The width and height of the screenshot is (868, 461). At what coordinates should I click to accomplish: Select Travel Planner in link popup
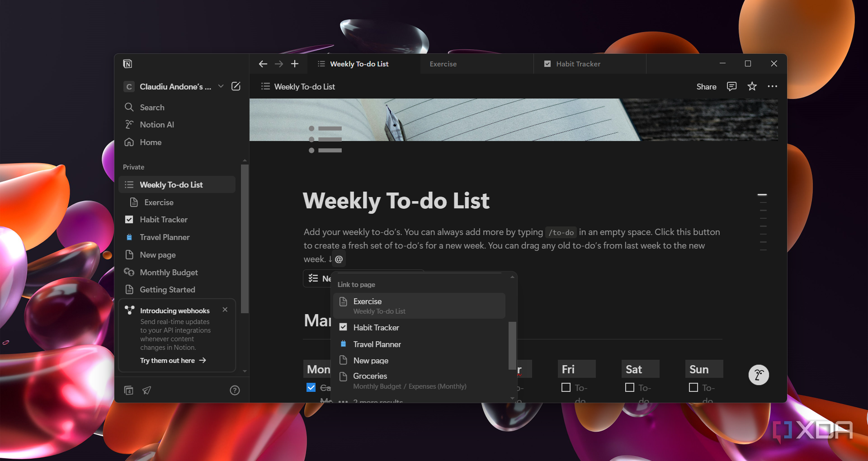(420, 344)
